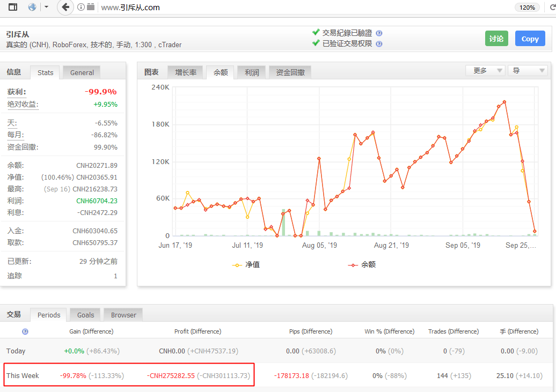Click the 获利 label
Viewport: 556px width, 392px height.
pyautogui.click(x=17, y=92)
